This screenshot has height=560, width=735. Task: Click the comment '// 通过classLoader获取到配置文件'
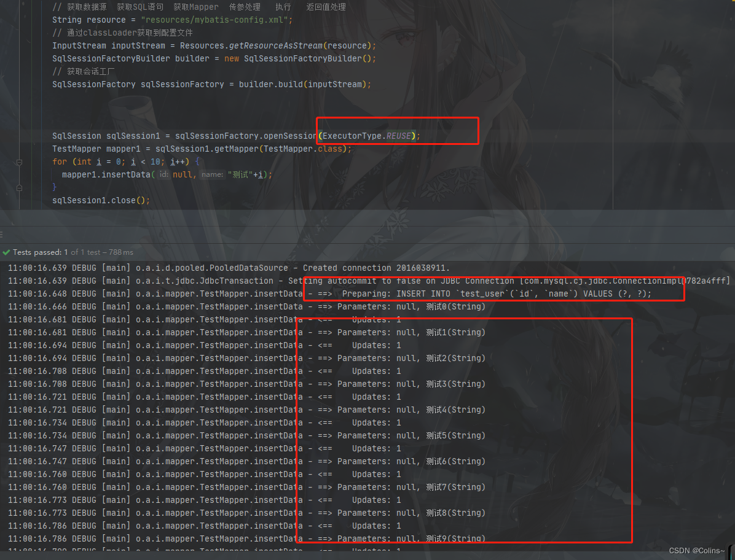point(122,33)
